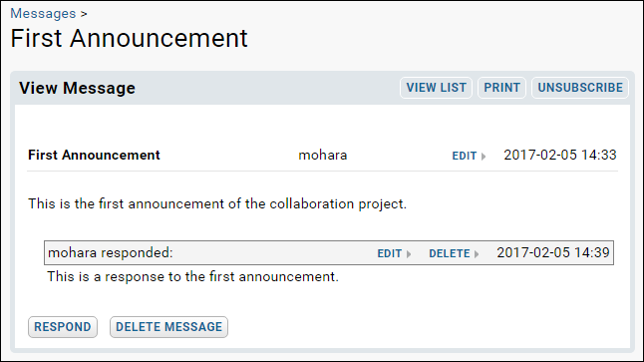Click the announcement body text about the collaboration project

(217, 203)
